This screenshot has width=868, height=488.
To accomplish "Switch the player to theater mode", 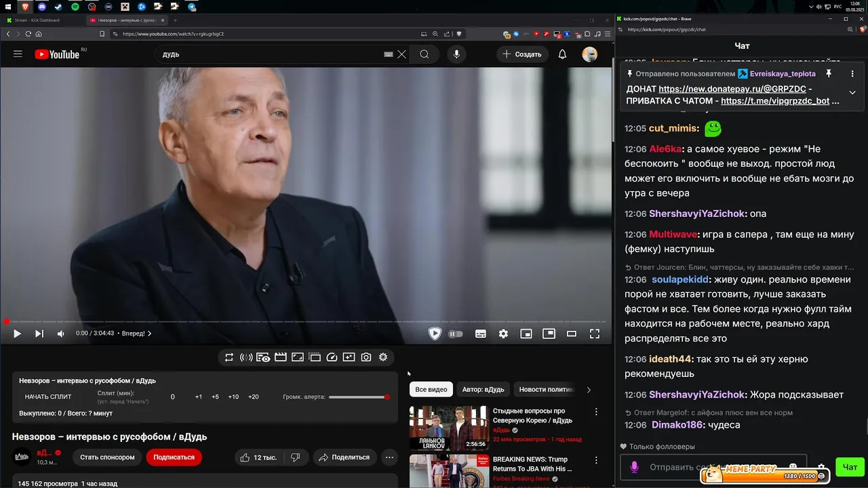I will click(x=572, y=333).
